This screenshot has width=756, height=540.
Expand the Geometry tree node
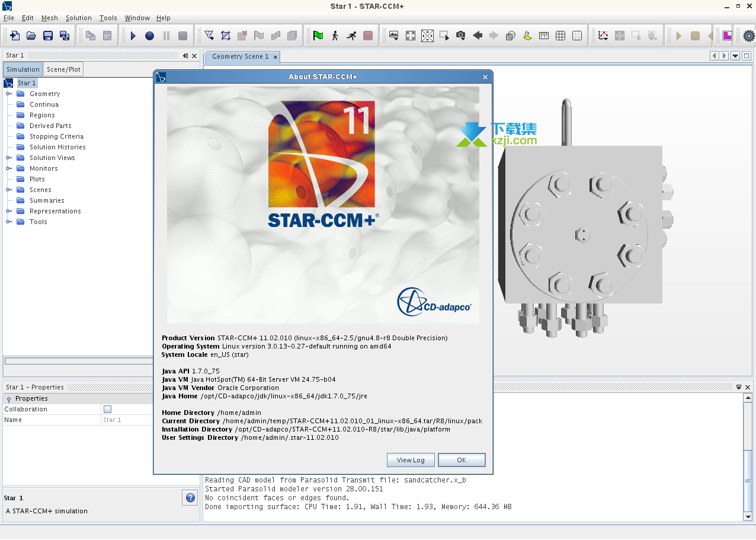9,94
